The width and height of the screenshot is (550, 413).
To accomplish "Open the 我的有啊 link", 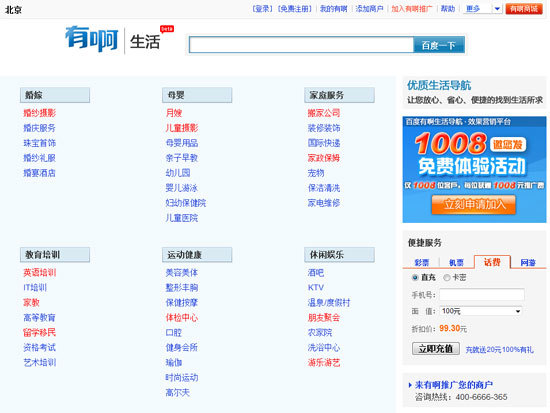I will tap(334, 9).
